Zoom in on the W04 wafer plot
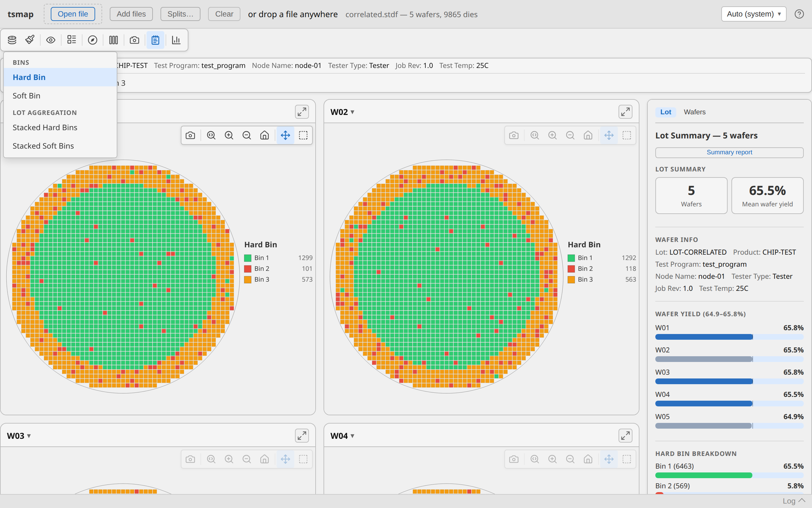The image size is (812, 508). 552,459
